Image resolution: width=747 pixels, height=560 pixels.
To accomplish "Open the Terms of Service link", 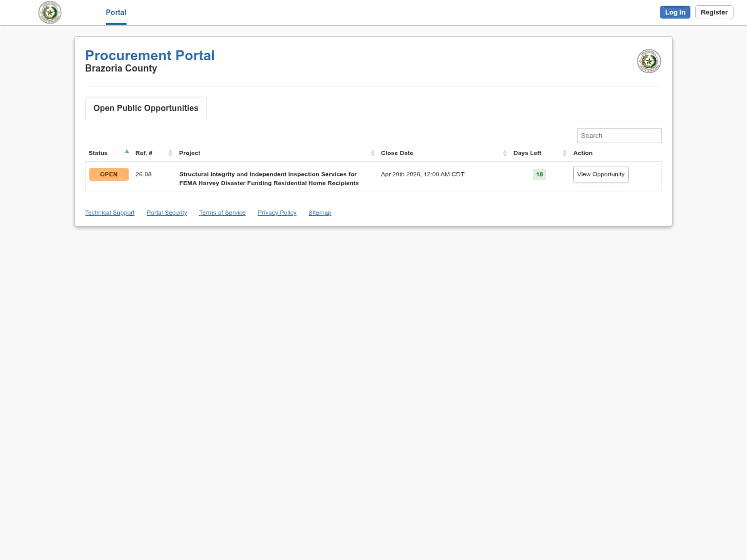I will coord(222,213).
